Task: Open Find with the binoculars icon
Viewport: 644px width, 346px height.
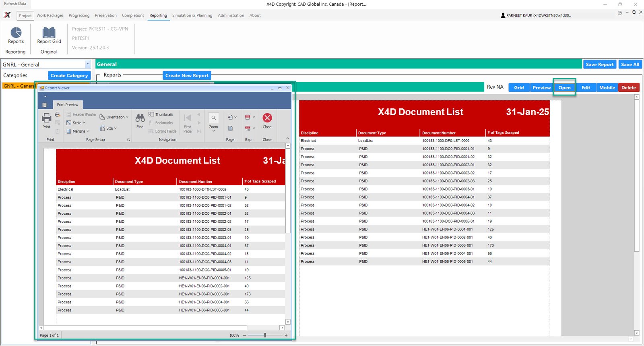Action: [140, 118]
